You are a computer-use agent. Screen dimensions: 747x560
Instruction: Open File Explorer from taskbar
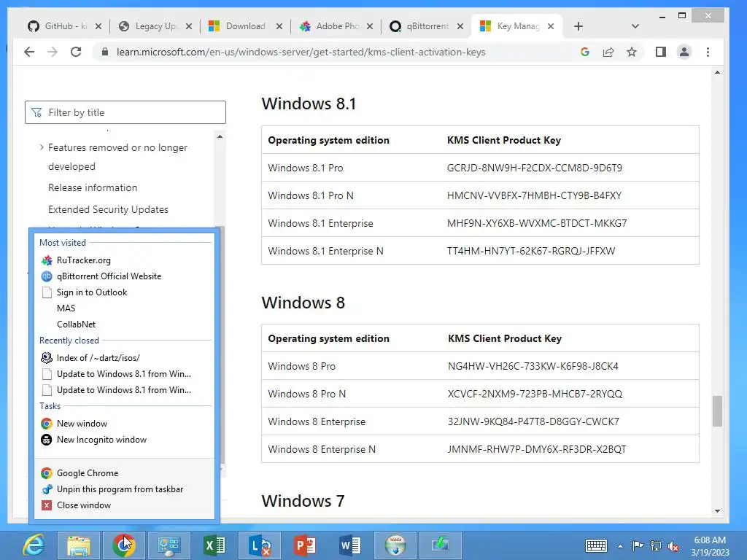pyautogui.click(x=79, y=545)
